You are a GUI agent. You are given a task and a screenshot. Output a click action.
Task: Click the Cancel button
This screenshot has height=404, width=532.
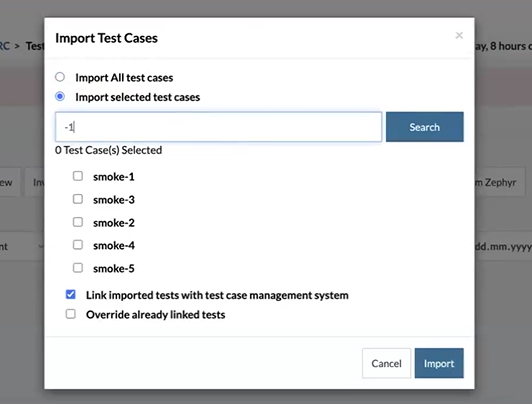386,363
